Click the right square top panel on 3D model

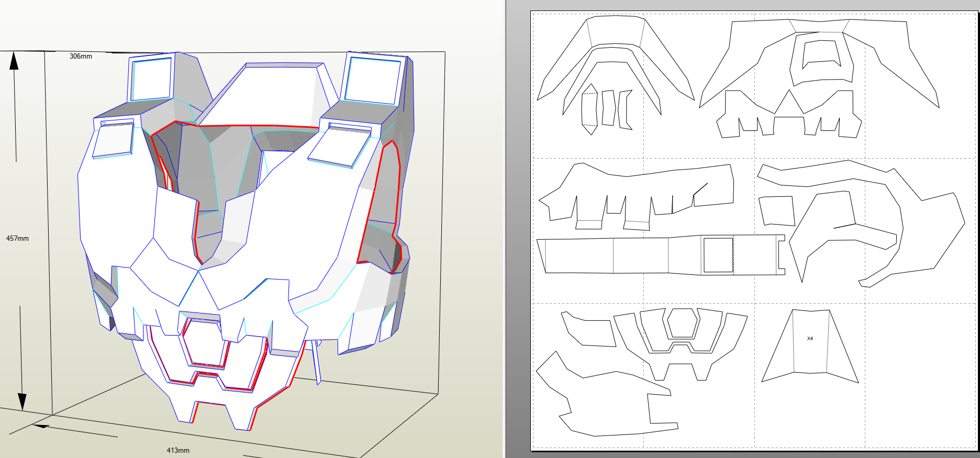(x=373, y=80)
